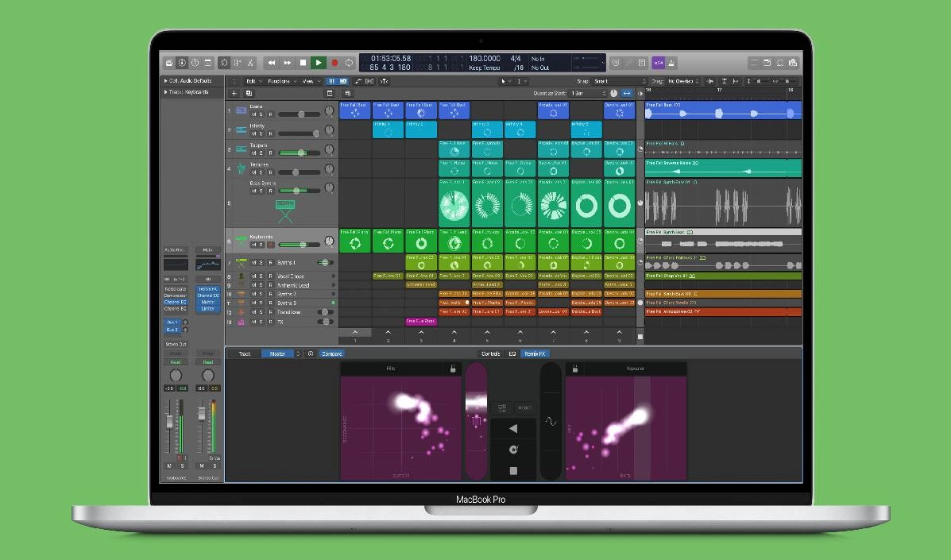Switch to the Remix FX tab
This screenshot has height=560, width=951.
tap(535, 354)
